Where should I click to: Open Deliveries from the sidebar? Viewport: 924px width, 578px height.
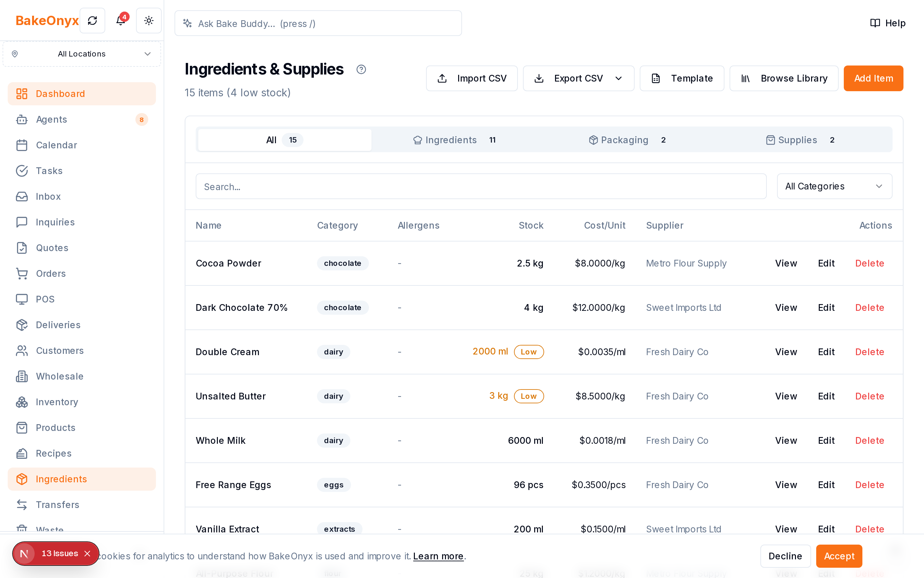(x=82, y=325)
